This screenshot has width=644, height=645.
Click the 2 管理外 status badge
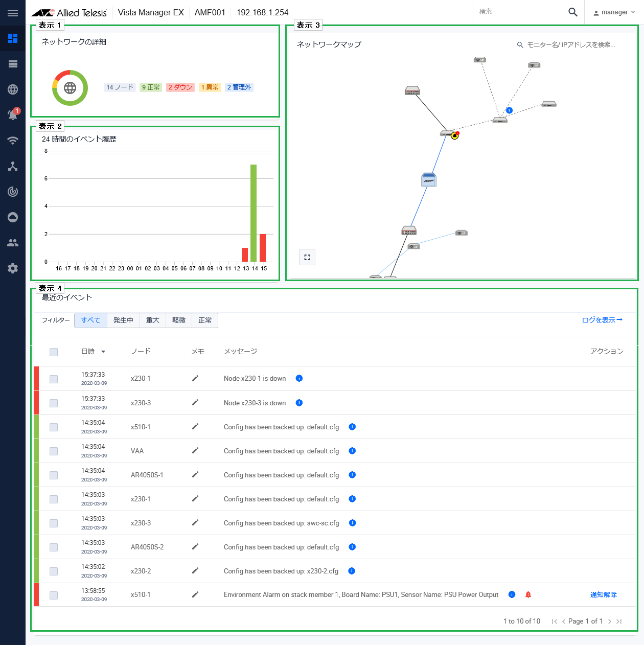click(x=239, y=87)
